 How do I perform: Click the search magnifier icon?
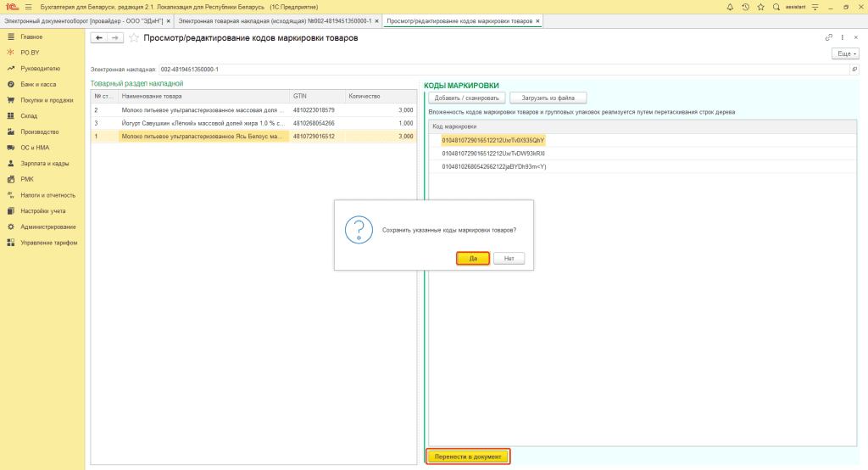point(776,7)
